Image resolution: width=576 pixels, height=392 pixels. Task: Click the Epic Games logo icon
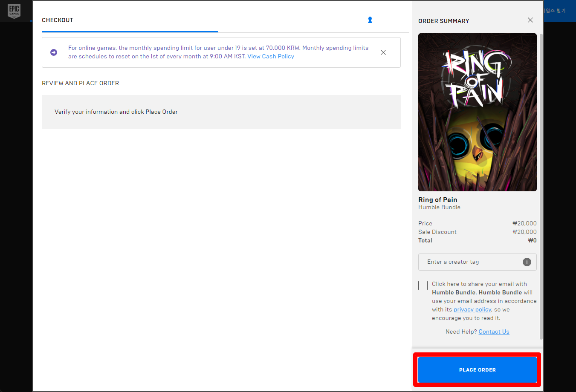click(14, 12)
